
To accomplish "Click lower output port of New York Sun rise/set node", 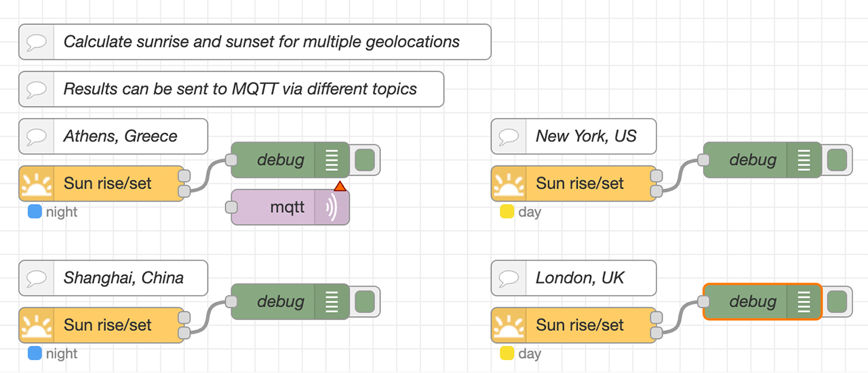I will point(656,192).
